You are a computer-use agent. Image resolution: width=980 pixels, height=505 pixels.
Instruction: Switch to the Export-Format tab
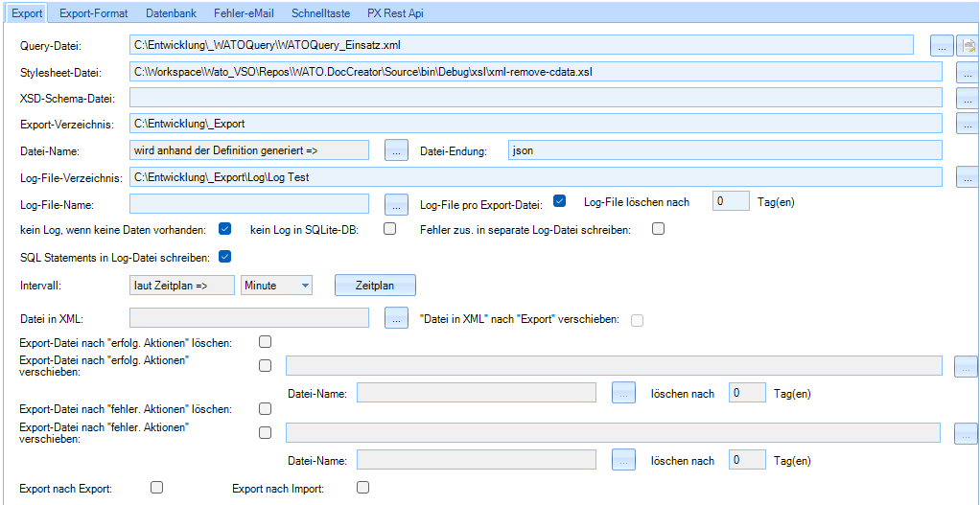pyautogui.click(x=93, y=13)
